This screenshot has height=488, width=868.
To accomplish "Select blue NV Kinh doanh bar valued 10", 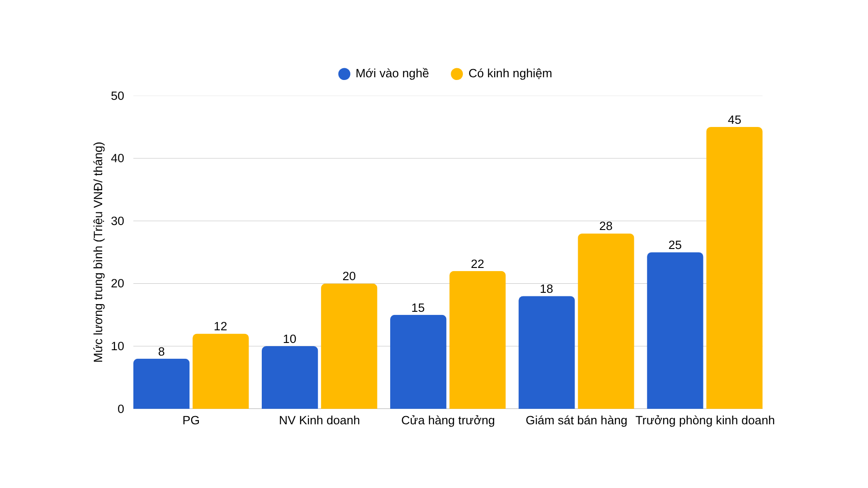I will pos(290,377).
